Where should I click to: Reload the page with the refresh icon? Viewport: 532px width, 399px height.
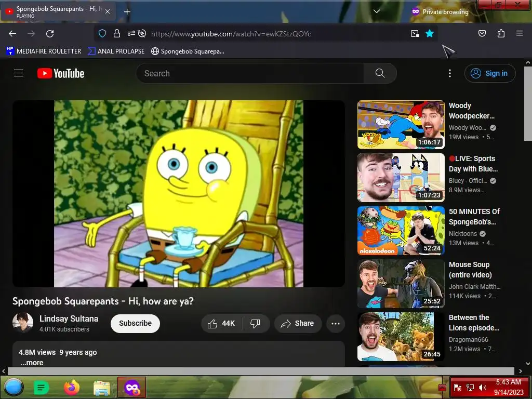coord(50,34)
